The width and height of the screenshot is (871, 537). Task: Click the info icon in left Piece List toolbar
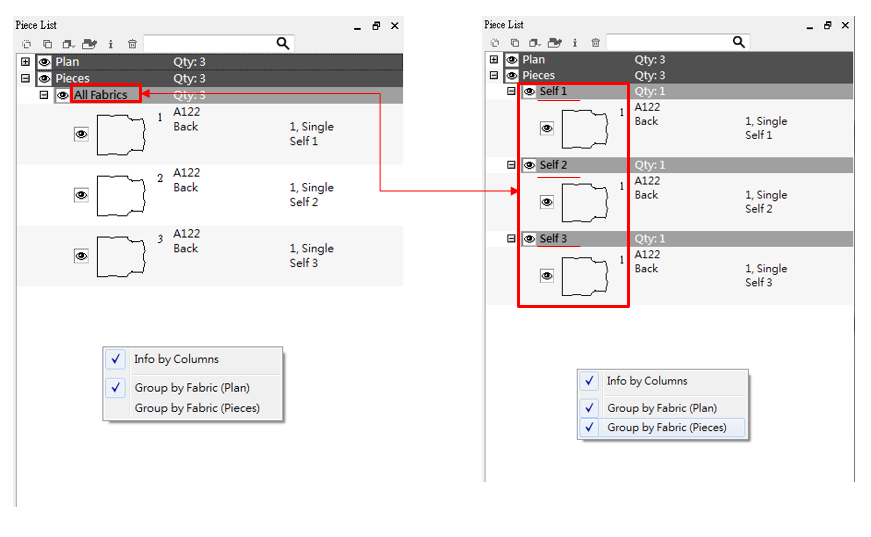pyautogui.click(x=110, y=44)
